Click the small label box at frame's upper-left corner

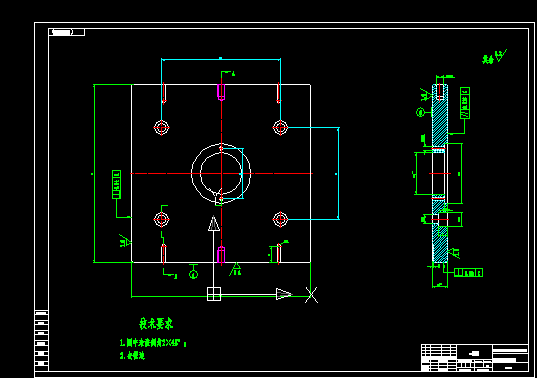pyautogui.click(x=66, y=32)
